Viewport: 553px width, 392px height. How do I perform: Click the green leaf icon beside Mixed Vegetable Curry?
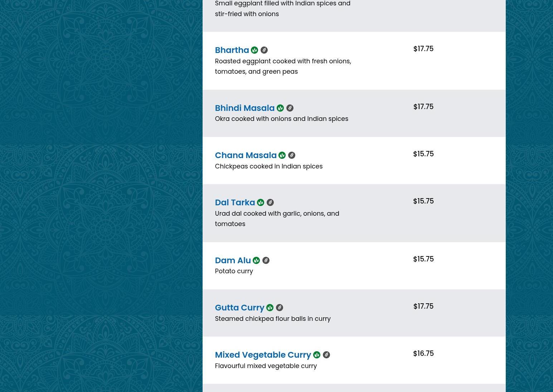pyautogui.click(x=317, y=355)
